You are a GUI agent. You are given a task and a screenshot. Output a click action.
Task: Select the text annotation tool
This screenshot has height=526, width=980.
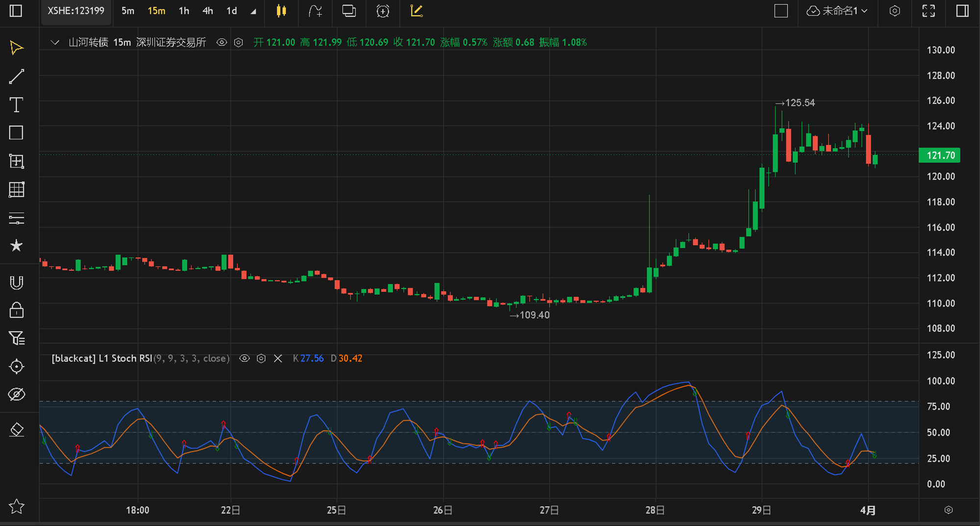17,104
